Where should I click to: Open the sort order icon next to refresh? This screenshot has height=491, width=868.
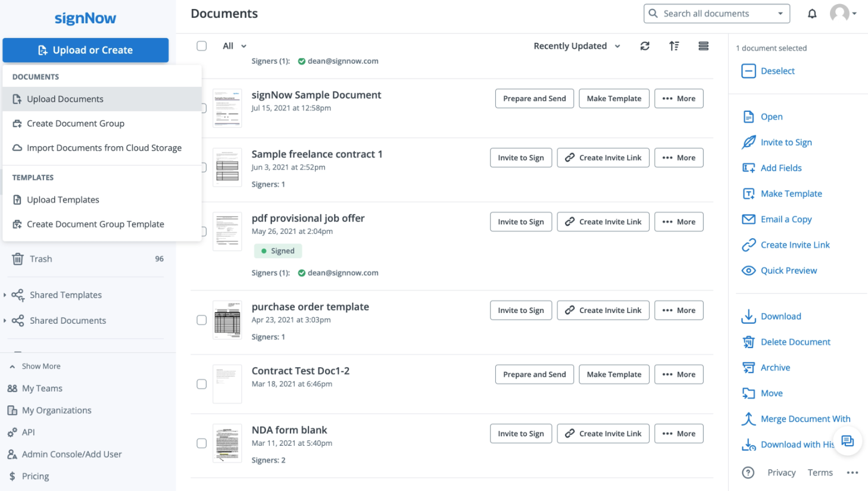click(x=674, y=46)
